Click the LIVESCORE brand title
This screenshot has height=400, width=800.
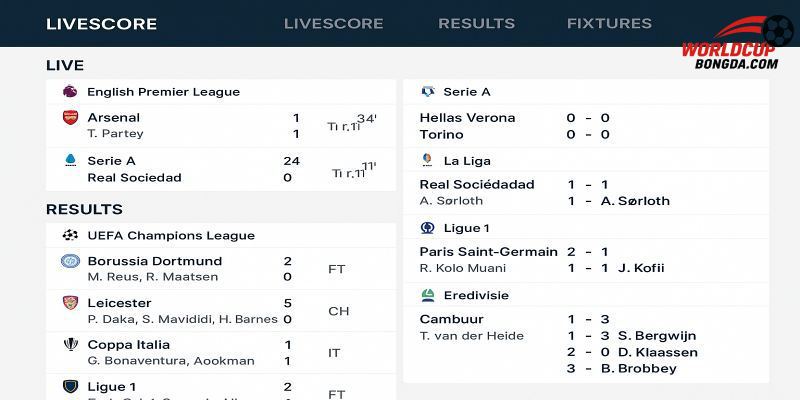[x=102, y=24]
